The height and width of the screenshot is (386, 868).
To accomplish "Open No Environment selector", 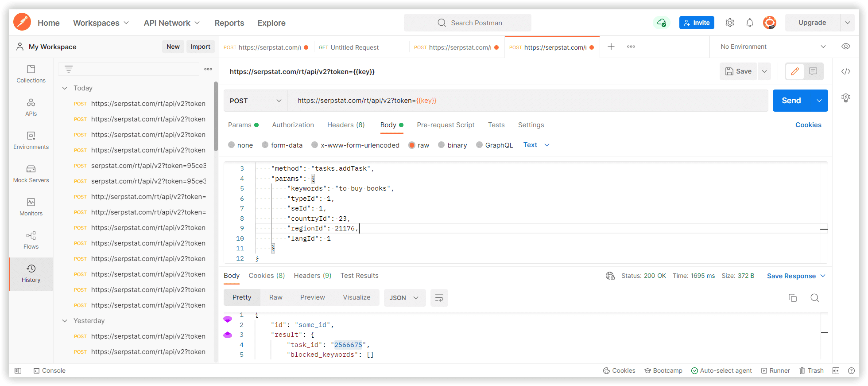I will pyautogui.click(x=773, y=47).
